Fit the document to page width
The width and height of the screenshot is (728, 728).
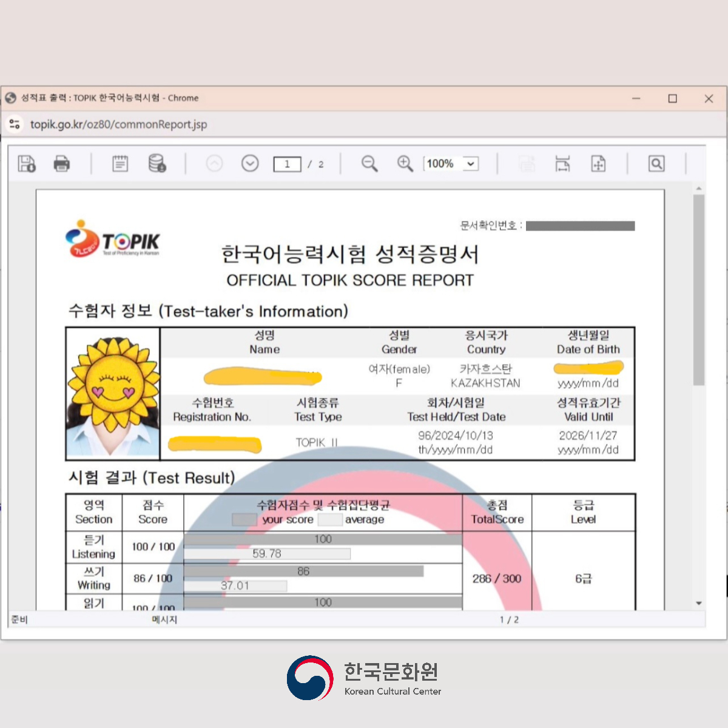[562, 164]
